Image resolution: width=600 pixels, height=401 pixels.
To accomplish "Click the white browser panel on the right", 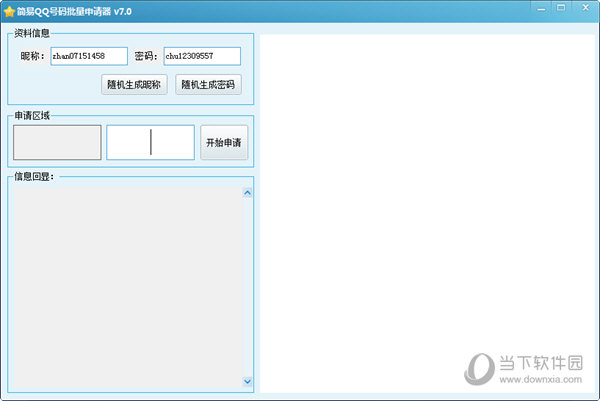I will [x=427, y=214].
